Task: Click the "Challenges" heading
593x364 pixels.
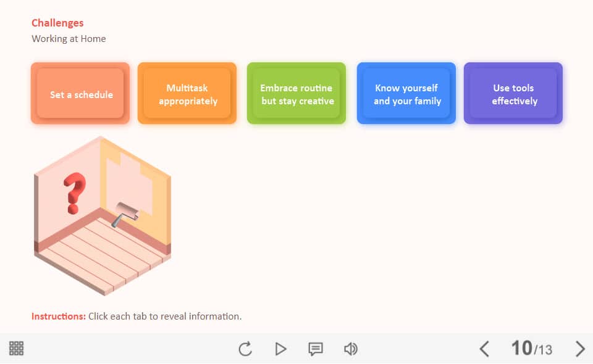Action: click(57, 23)
